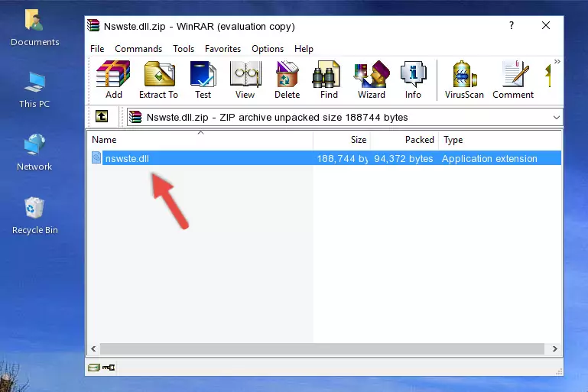Click the 94,372 bytes packed value
The width and height of the screenshot is (588, 392).
pyautogui.click(x=404, y=158)
